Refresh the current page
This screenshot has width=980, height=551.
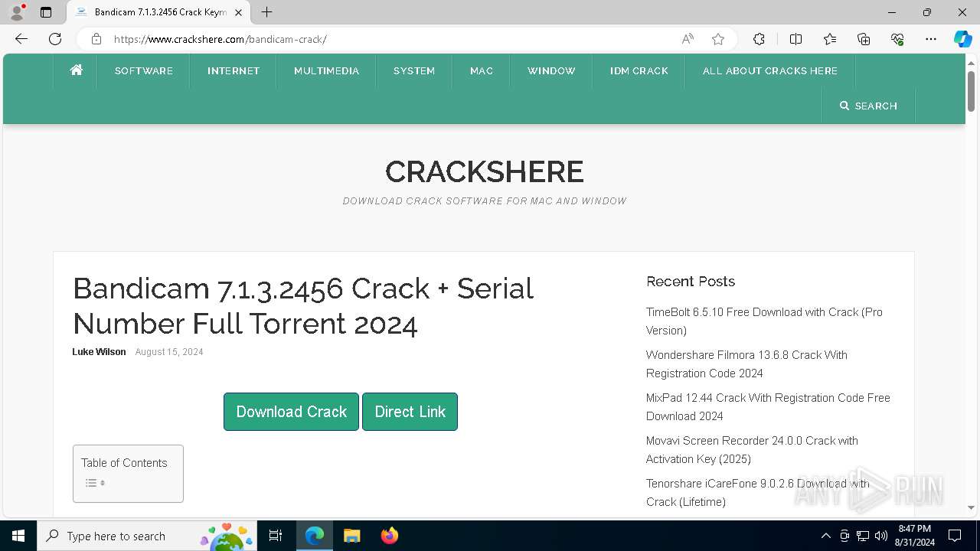click(x=55, y=39)
